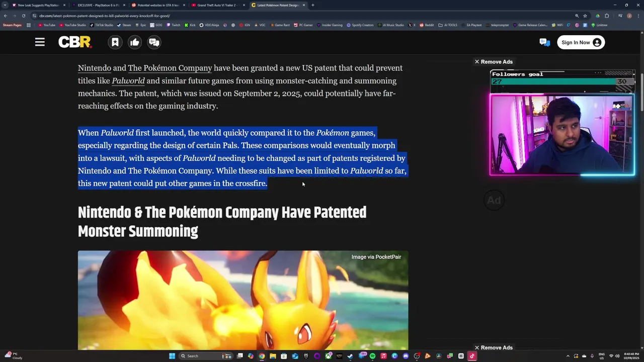Open the Reddit bookmark
The height and width of the screenshot is (362, 644).
pyautogui.click(x=427, y=25)
